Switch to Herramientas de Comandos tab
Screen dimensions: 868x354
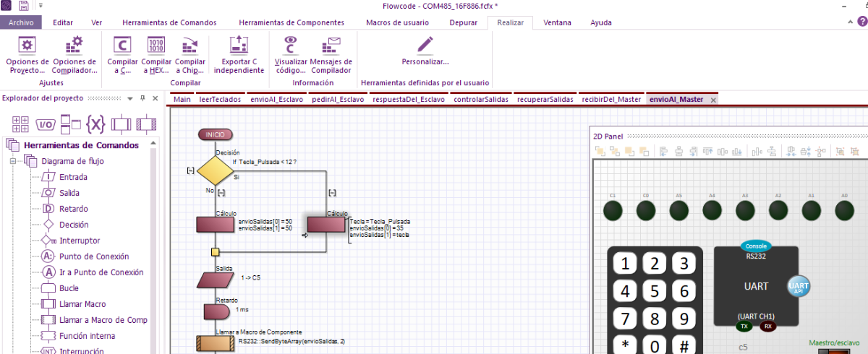pos(169,22)
